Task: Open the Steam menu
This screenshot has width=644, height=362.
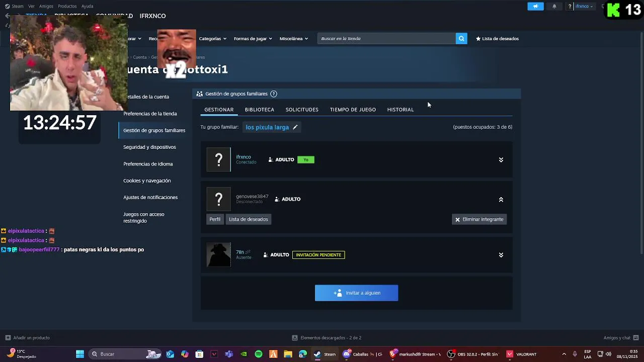Action: pyautogui.click(x=18, y=7)
